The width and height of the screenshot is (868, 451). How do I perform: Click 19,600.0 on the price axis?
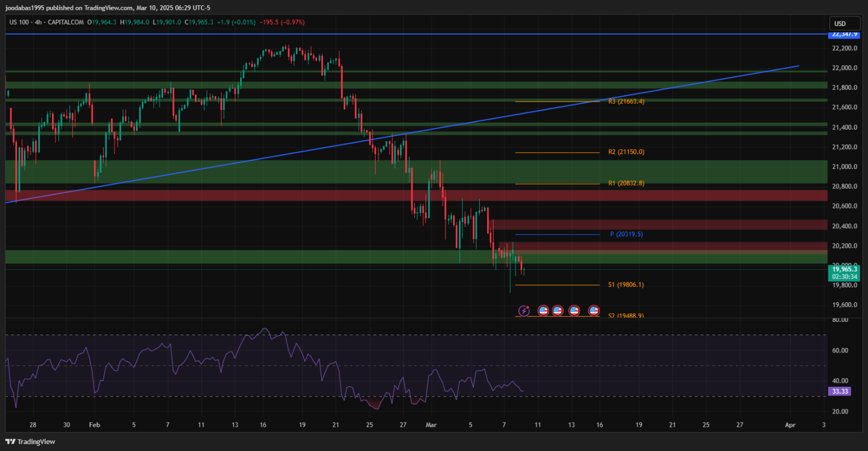tap(844, 305)
